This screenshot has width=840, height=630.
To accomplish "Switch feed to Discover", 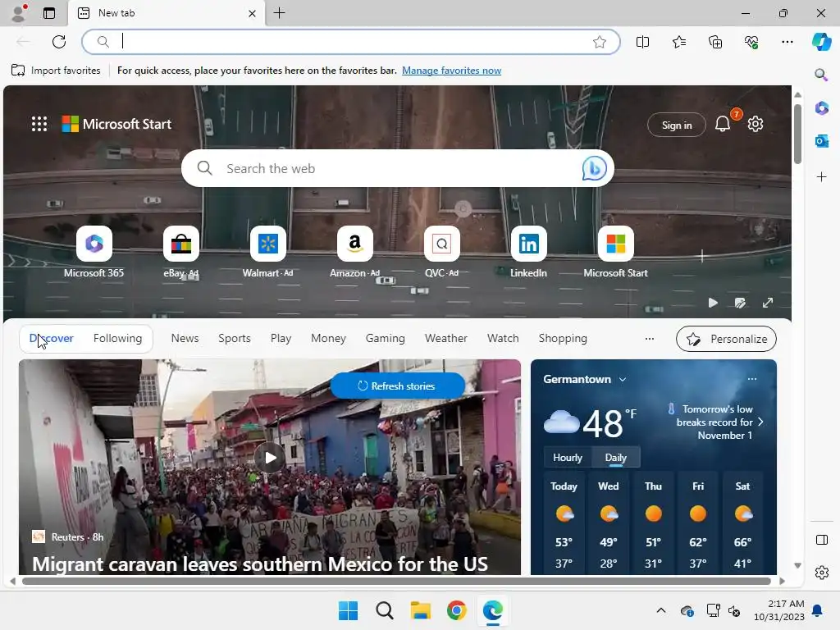I will click(x=52, y=339).
